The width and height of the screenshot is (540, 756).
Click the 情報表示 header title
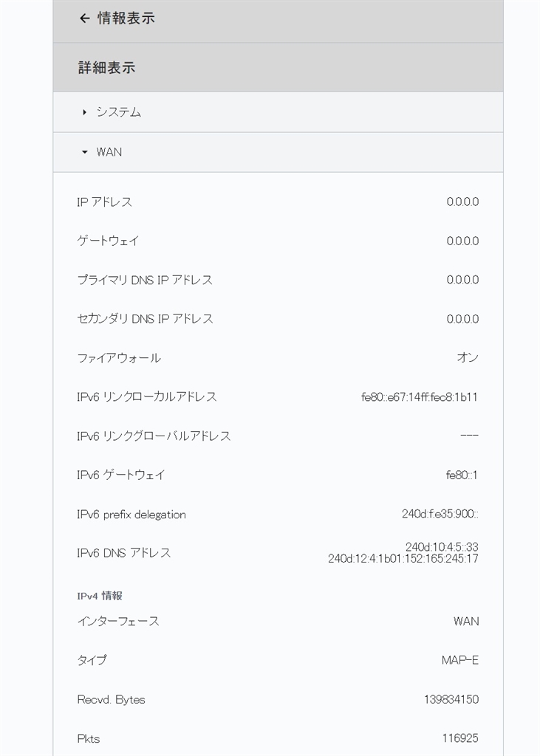pyautogui.click(x=126, y=18)
